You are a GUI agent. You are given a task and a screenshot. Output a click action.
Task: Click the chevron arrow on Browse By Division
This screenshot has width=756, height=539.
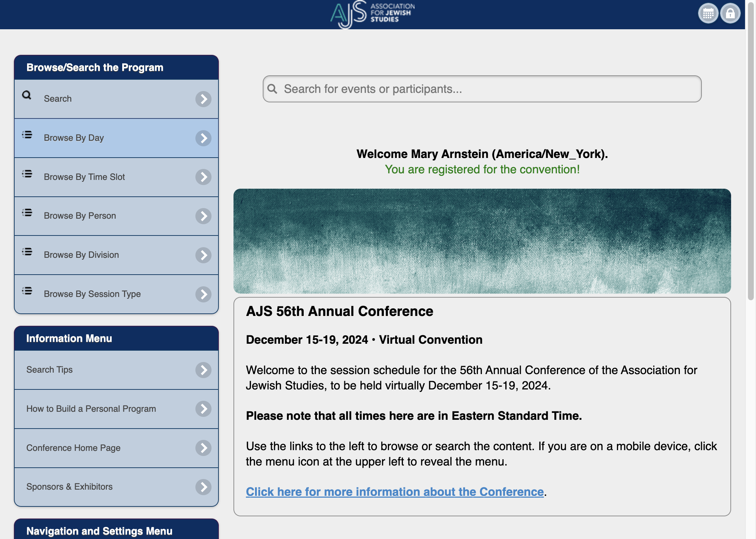pyautogui.click(x=203, y=255)
